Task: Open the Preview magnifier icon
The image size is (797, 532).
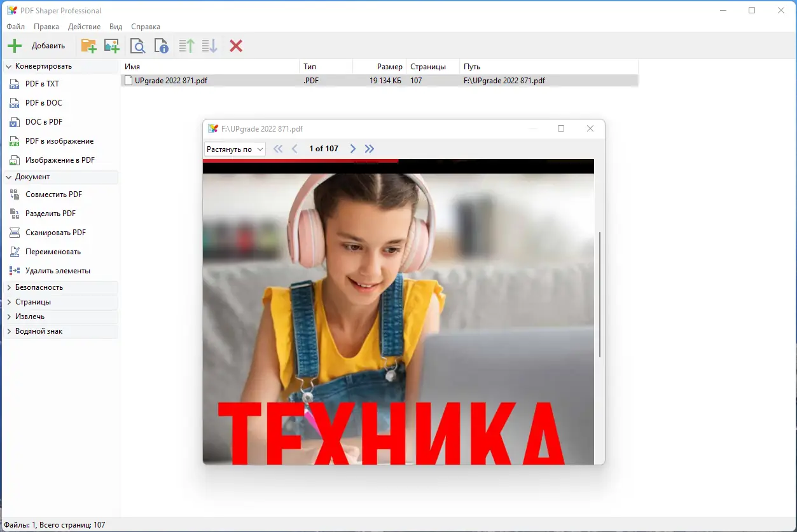Action: click(137, 45)
